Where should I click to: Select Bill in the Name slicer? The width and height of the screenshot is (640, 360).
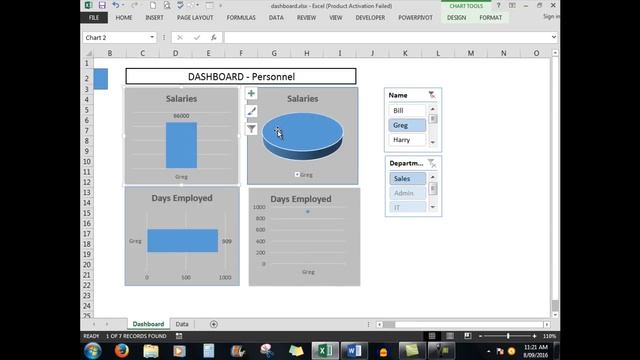[407, 111]
